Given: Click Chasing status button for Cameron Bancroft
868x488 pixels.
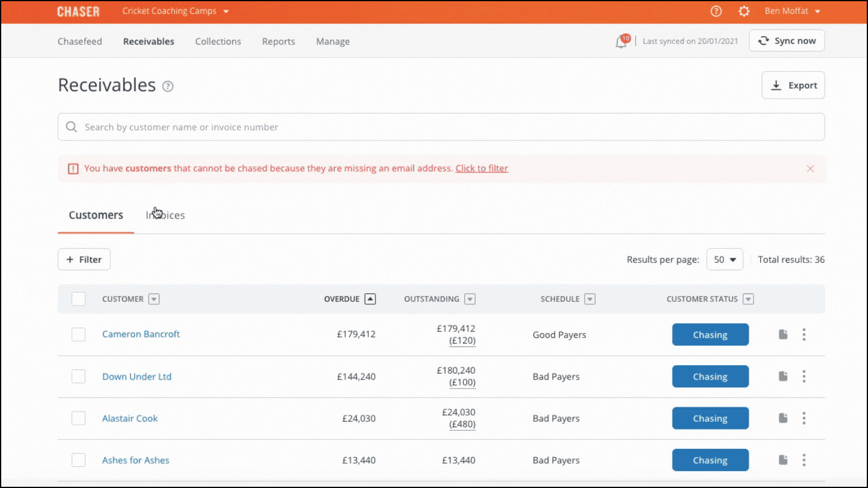Looking at the screenshot, I should click(710, 335).
